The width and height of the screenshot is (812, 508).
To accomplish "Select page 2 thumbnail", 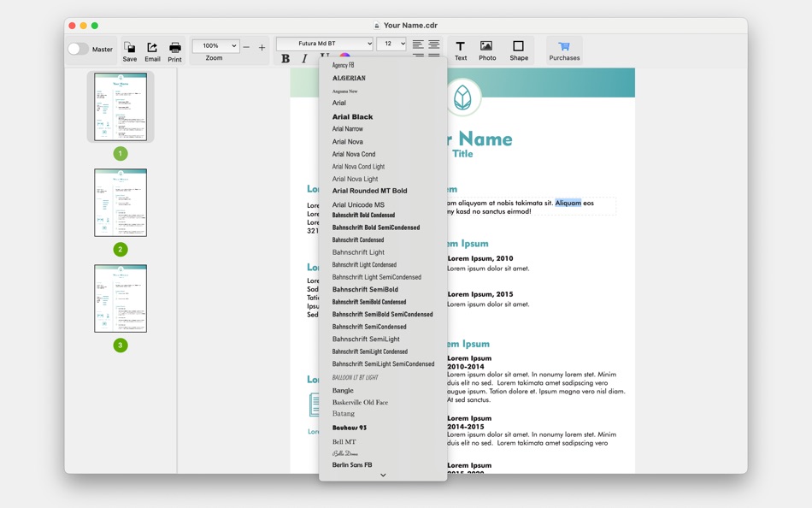I will pyautogui.click(x=121, y=203).
